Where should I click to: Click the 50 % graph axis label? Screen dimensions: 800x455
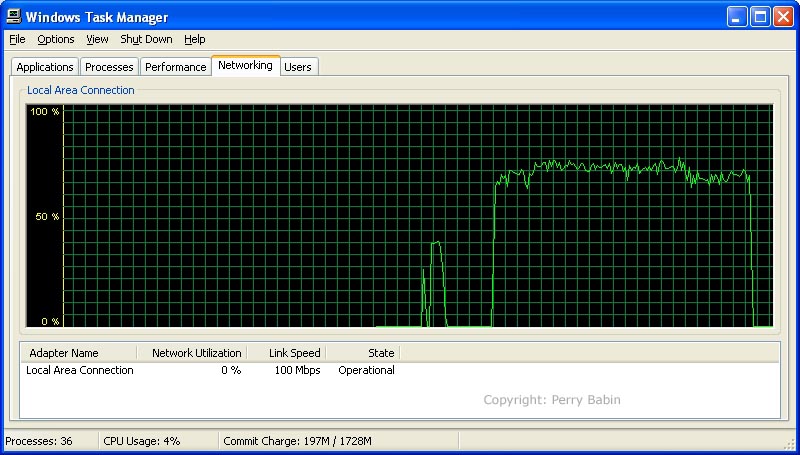[47, 216]
